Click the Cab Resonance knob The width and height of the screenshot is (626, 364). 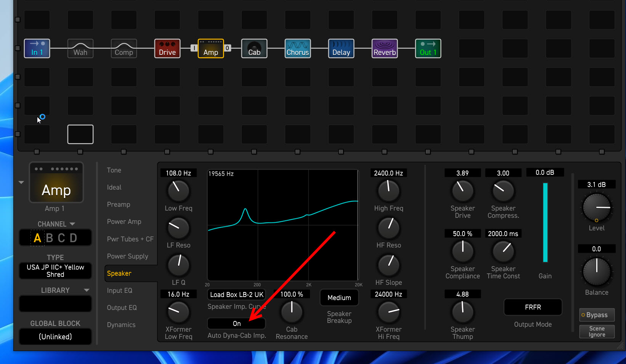point(292,312)
